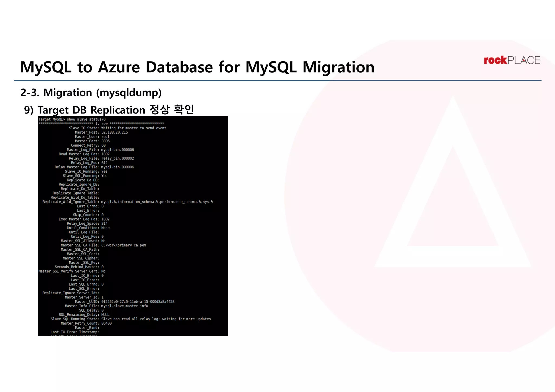The height and width of the screenshot is (392, 555).
Task: Click the Connect_Retry: 60 line
Action: coord(88,145)
